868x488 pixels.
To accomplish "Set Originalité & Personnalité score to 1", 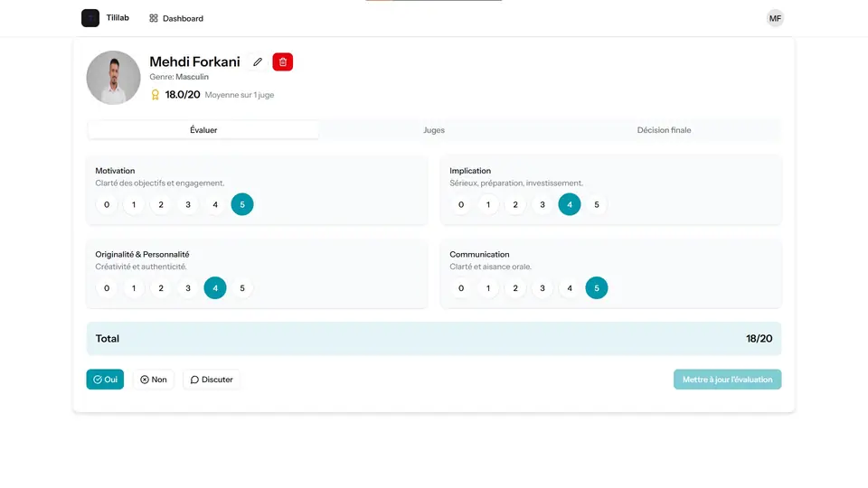I will [x=134, y=288].
